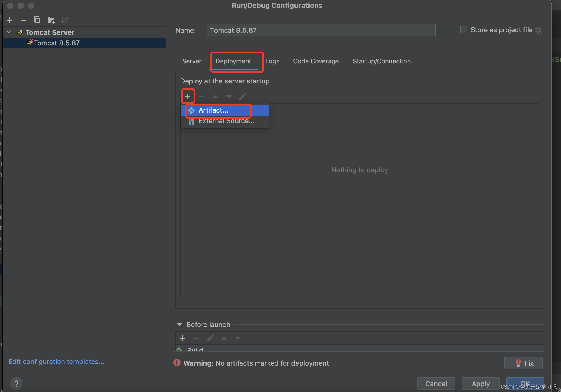The image size is (561, 392).
Task: Select the Tomcat 8.5.87 configuration
Action: [84, 43]
